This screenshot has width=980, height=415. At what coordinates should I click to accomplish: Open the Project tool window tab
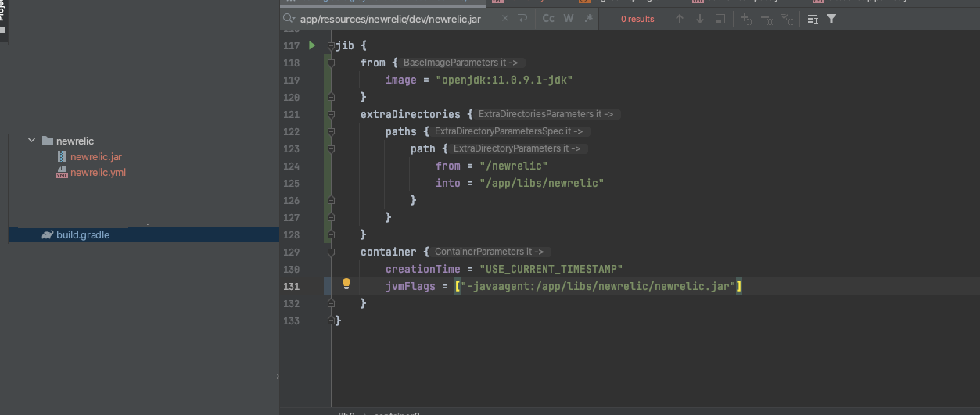click(3, 17)
